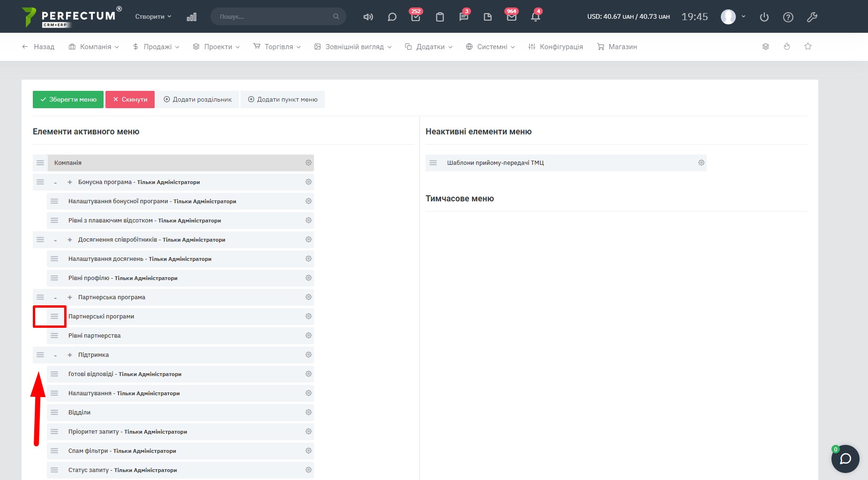
Task: Open the announcements megaphone icon
Action: 368,17
